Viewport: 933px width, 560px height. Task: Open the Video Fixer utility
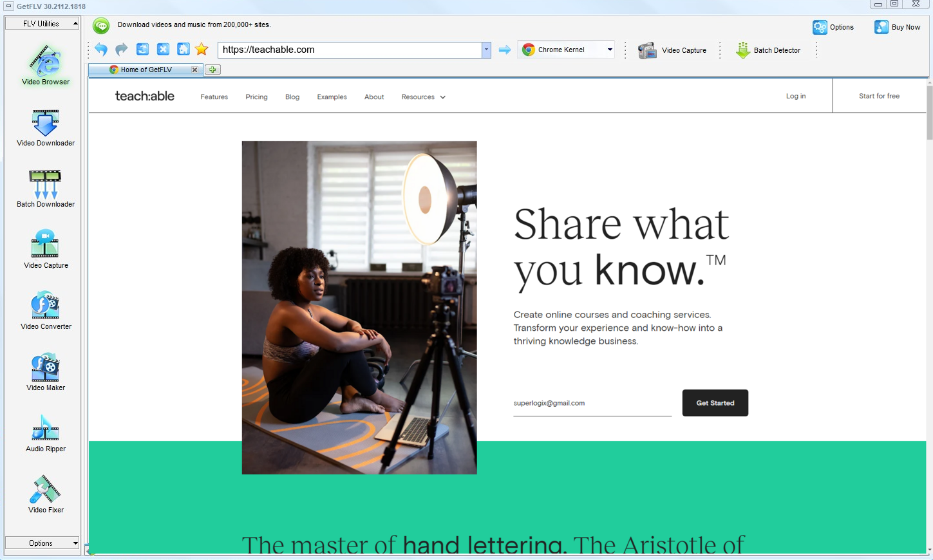click(x=45, y=494)
